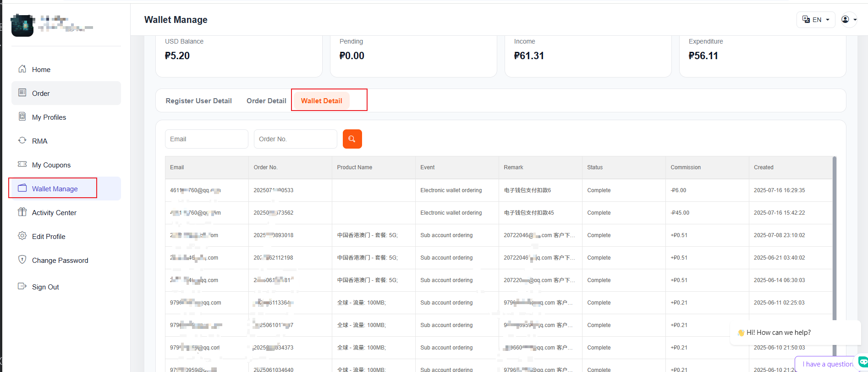Screen dimensions: 868x372
Task: Open RMA page
Action: (66, 141)
